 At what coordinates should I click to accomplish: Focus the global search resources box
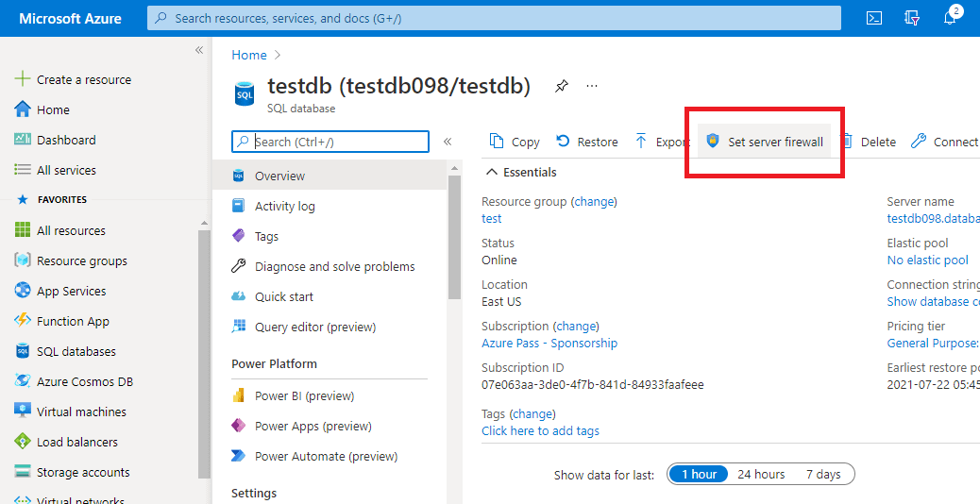tap(494, 18)
